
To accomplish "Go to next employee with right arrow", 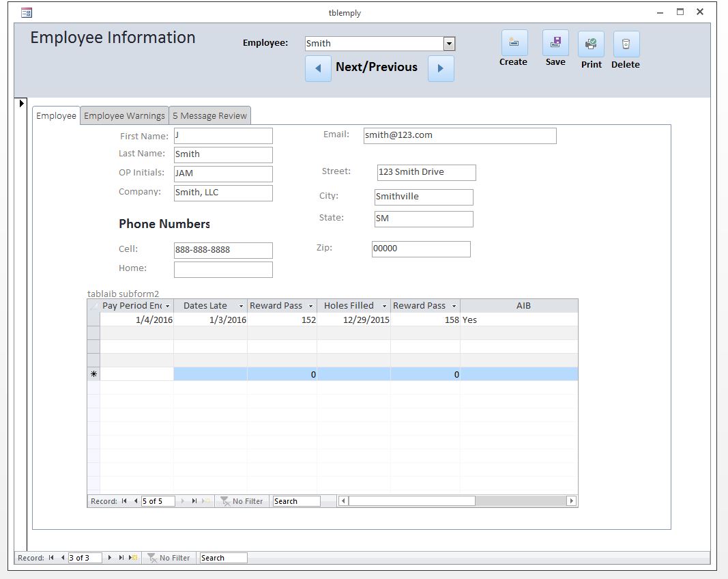I will click(x=441, y=68).
